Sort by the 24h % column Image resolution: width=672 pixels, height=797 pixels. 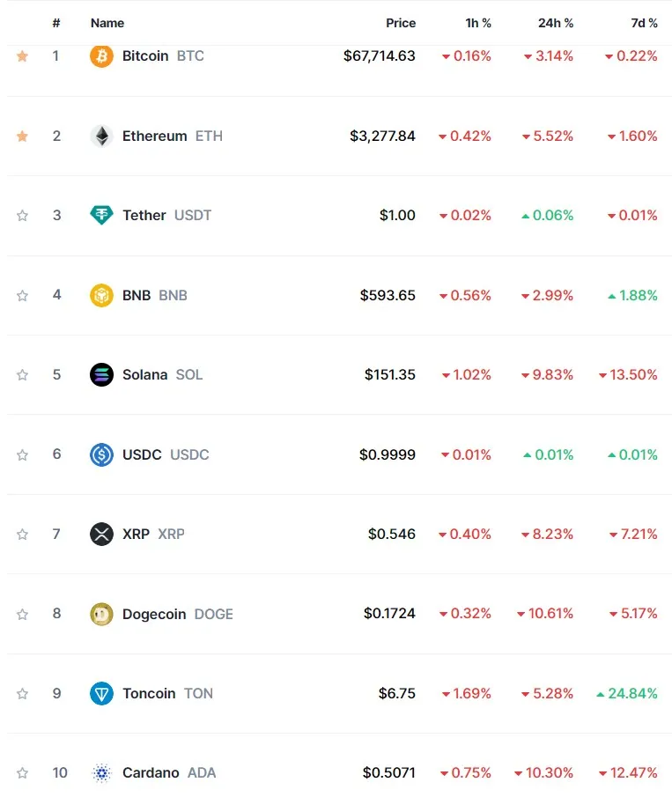[556, 23]
